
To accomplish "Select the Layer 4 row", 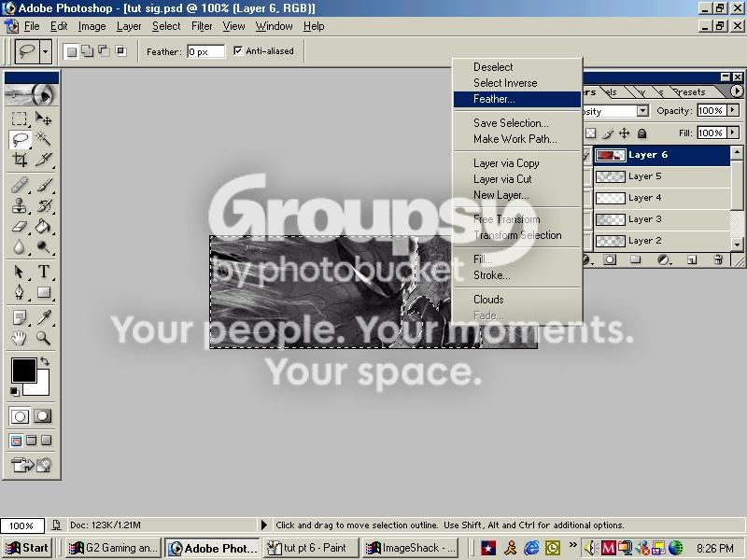I will click(662, 198).
